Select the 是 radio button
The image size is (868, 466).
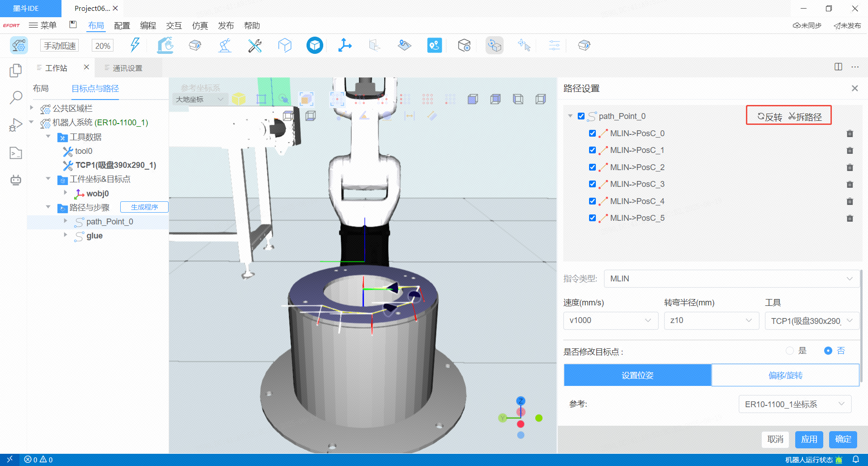(790, 351)
